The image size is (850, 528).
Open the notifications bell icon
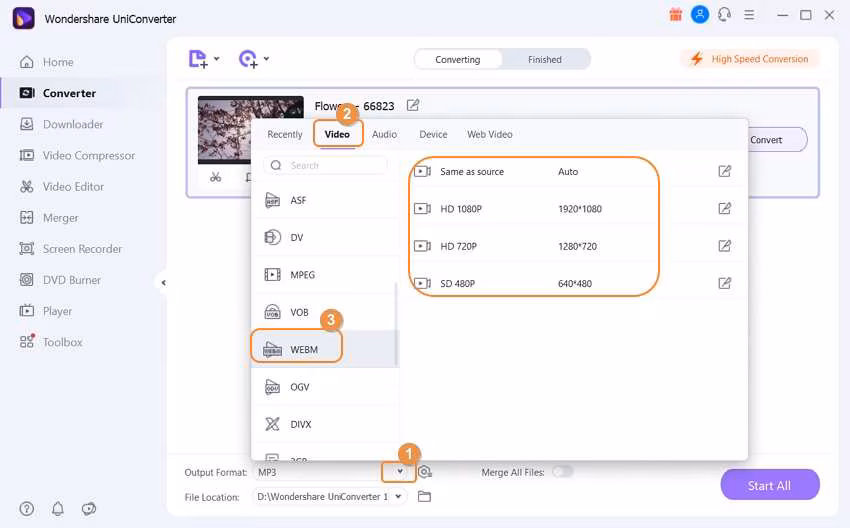click(x=57, y=509)
